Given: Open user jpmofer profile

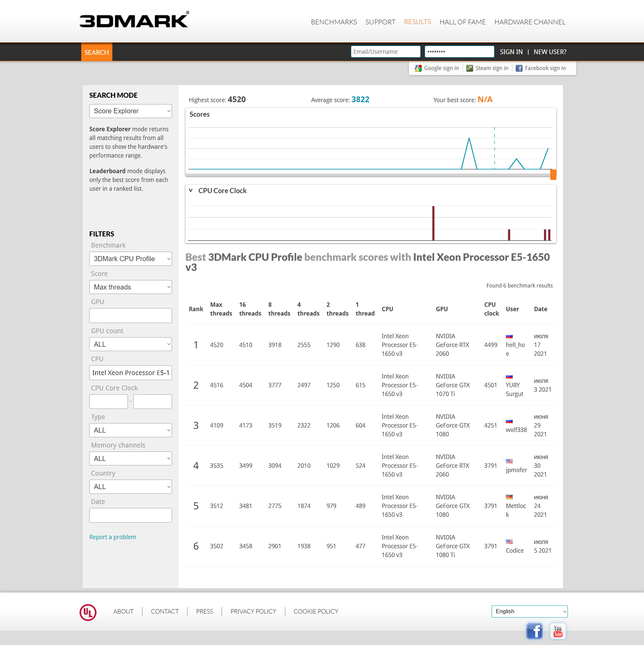Looking at the screenshot, I should pos(516,470).
